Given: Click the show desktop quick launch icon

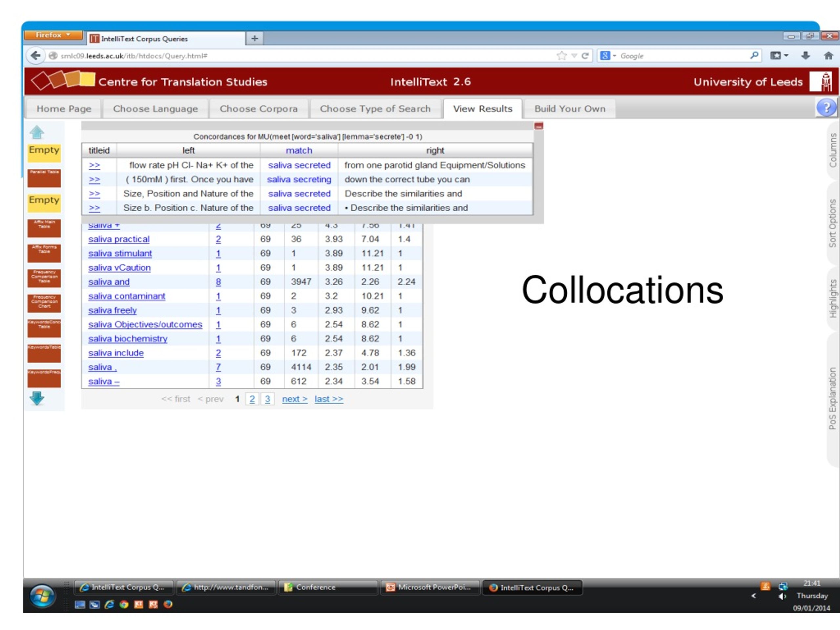Looking at the screenshot, I should click(80, 604).
